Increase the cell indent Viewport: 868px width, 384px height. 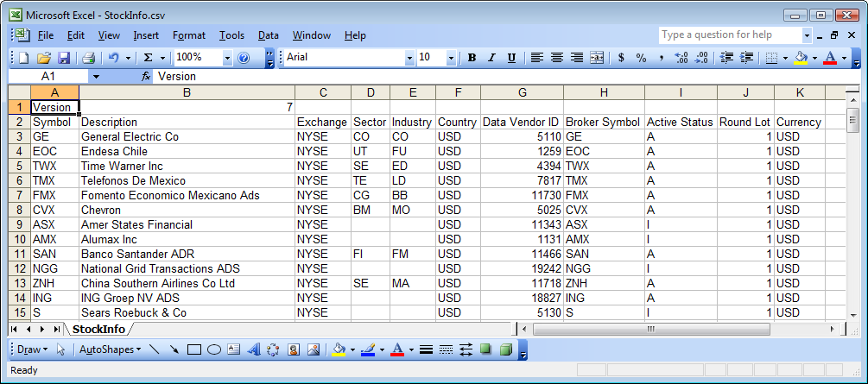(746, 58)
